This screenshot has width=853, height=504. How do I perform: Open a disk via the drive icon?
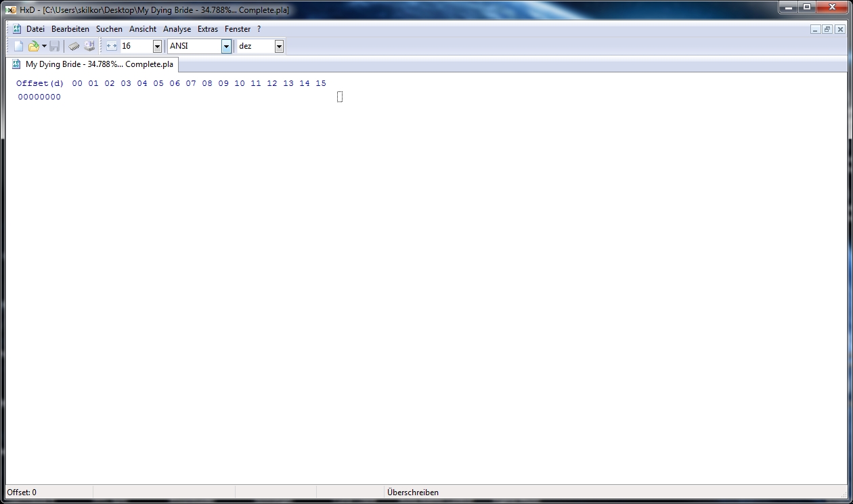[x=89, y=46]
